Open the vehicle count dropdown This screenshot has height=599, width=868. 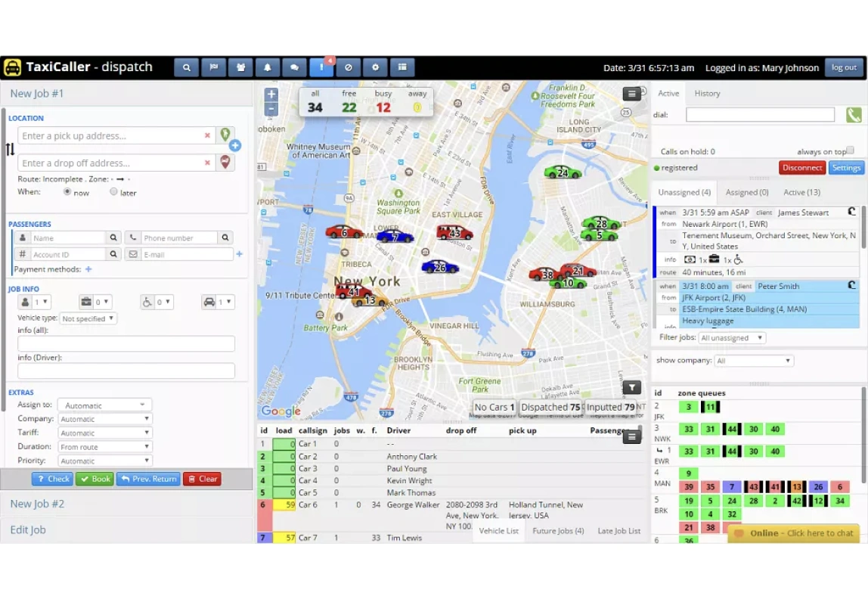225,302
